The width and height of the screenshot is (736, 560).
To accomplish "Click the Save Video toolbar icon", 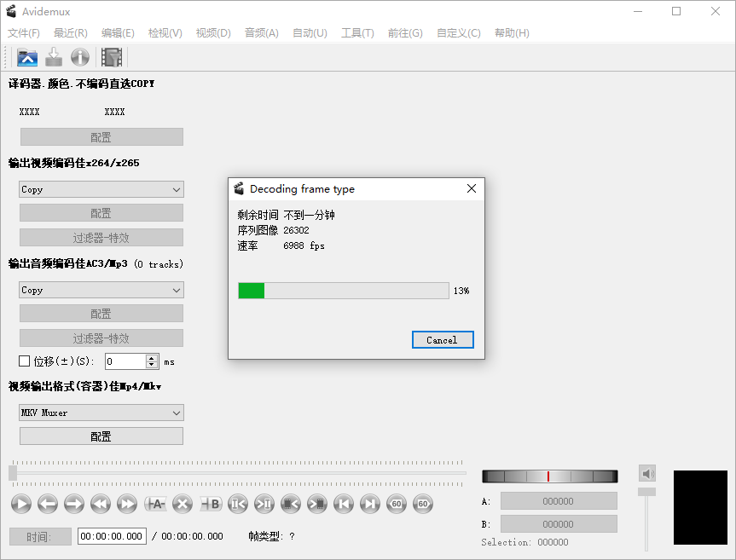I will point(54,58).
